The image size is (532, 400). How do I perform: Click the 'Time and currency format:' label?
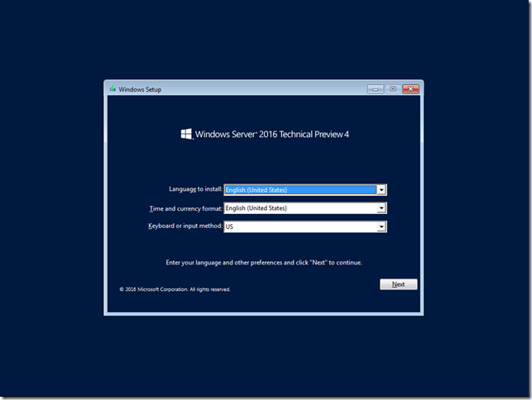click(186, 208)
